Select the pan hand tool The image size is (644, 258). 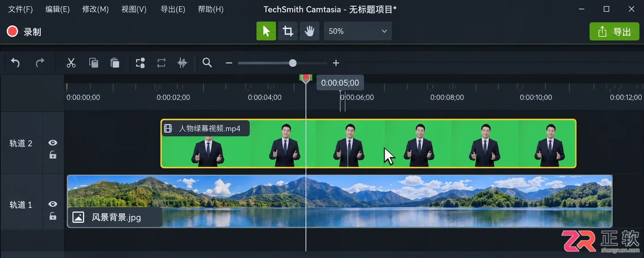pos(309,31)
